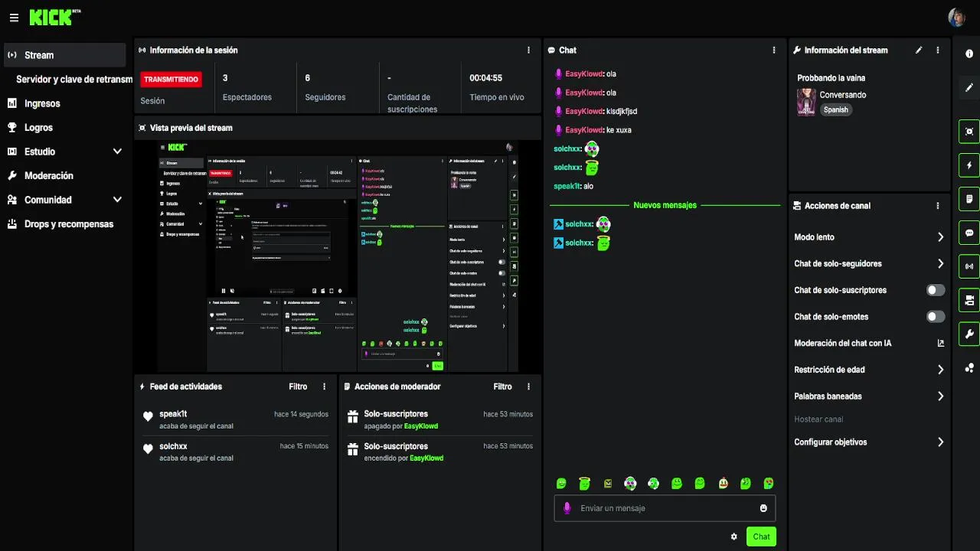Select Stream in the sidebar
980x551 pixels.
click(65, 55)
